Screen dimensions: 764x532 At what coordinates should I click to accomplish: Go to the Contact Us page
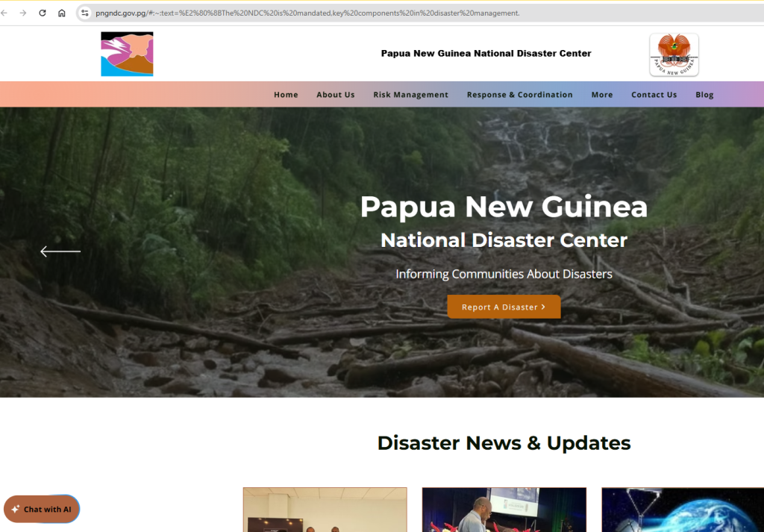point(654,95)
